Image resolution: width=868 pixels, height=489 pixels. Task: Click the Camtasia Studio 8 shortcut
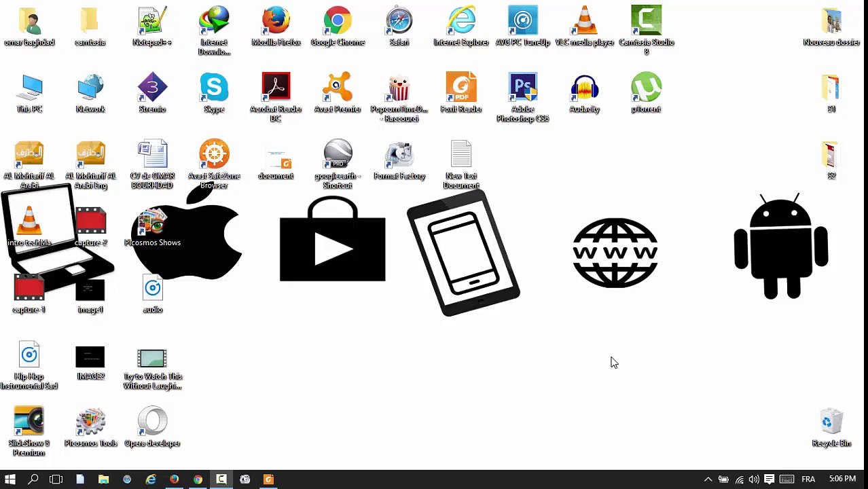646,22
